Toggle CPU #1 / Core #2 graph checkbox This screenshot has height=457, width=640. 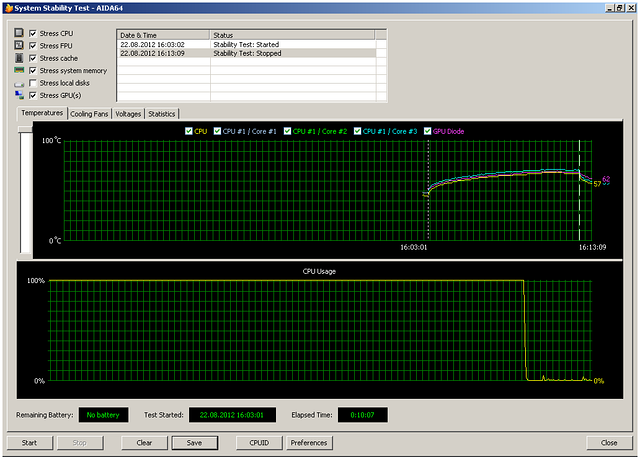pos(288,130)
